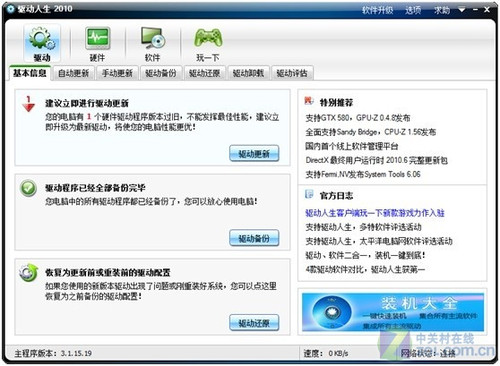Open 选项 in the title bar
Viewport: 500px width, 366px height.
point(413,10)
